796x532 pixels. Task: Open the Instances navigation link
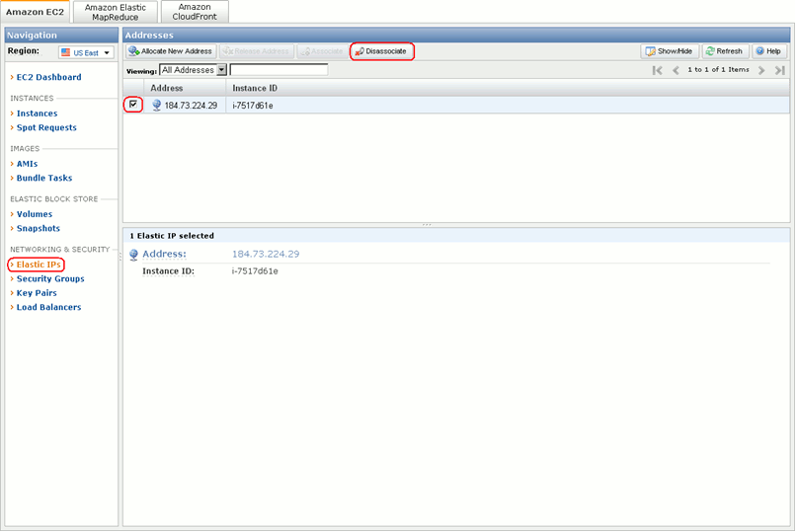pyautogui.click(x=38, y=114)
